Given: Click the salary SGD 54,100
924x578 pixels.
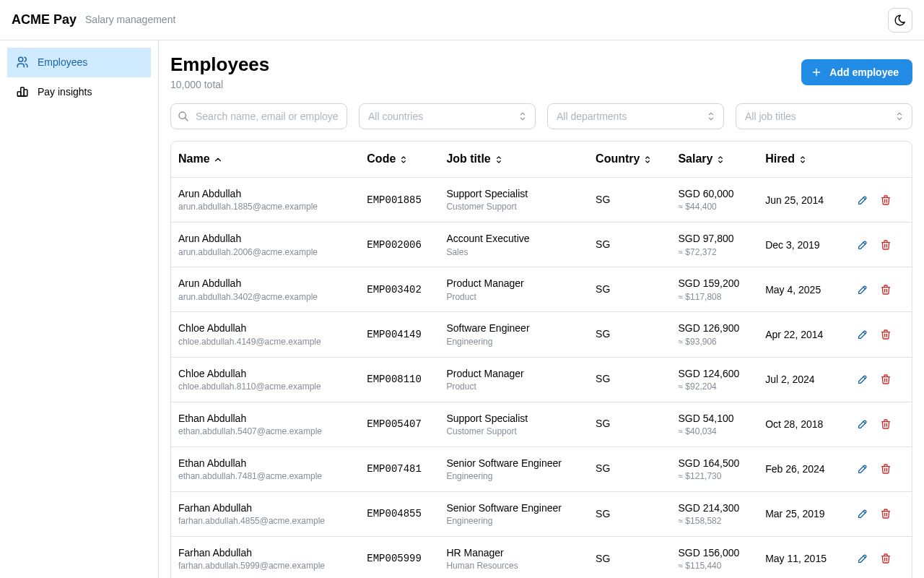Looking at the screenshot, I should [706, 418].
